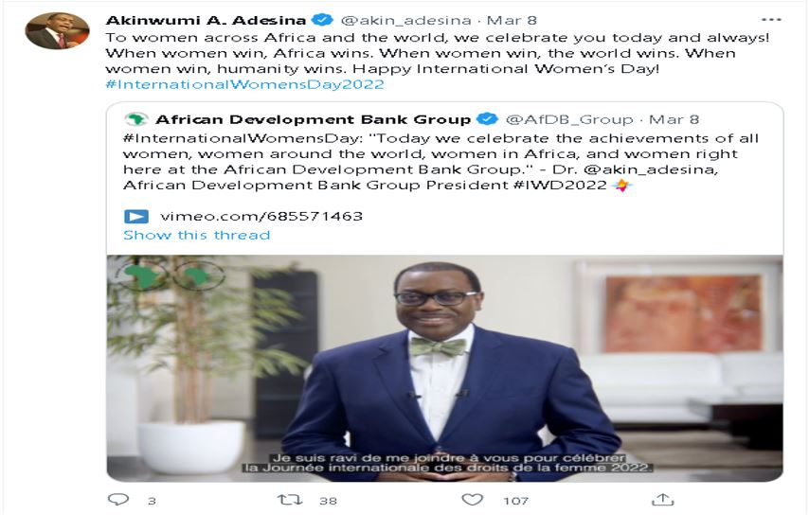809x532 pixels.
Task: Open the #InternationalWomensDay2022 hashtag
Action: (x=245, y=84)
